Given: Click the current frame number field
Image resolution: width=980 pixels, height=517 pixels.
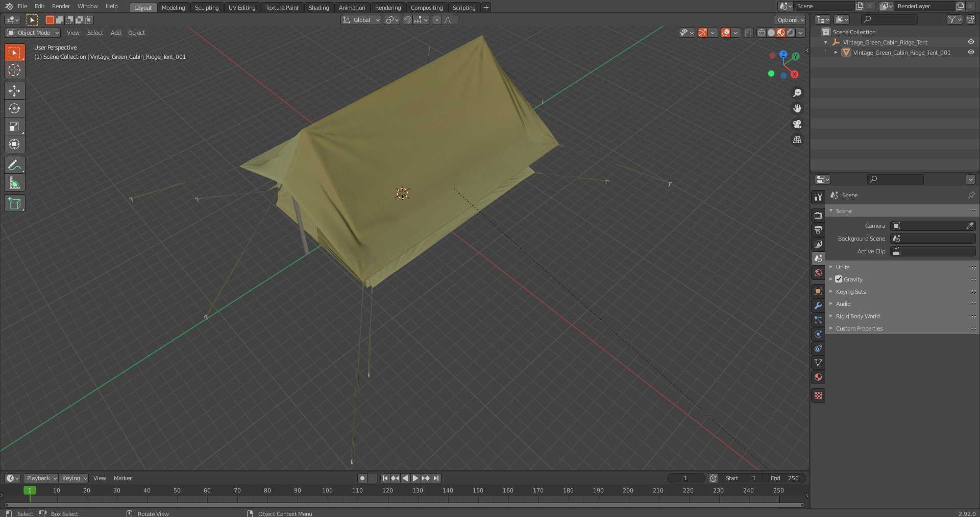Looking at the screenshot, I should [x=686, y=478].
